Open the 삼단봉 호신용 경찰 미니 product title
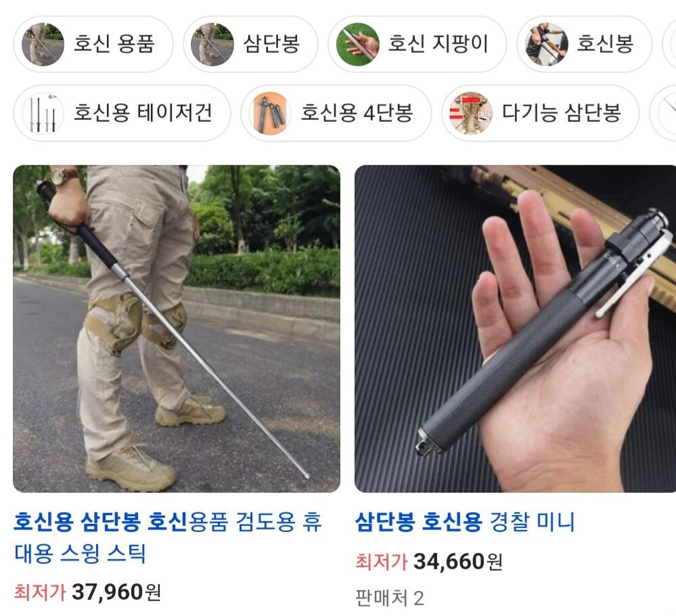The width and height of the screenshot is (676, 616). click(x=465, y=522)
